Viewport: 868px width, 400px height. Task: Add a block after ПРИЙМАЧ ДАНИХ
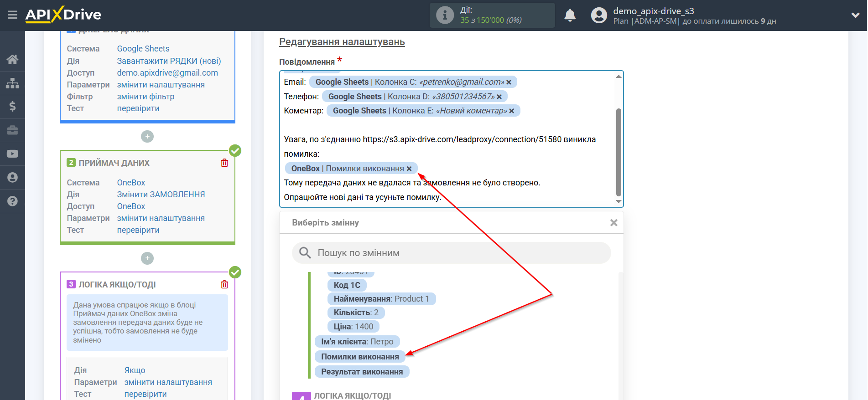tap(147, 258)
